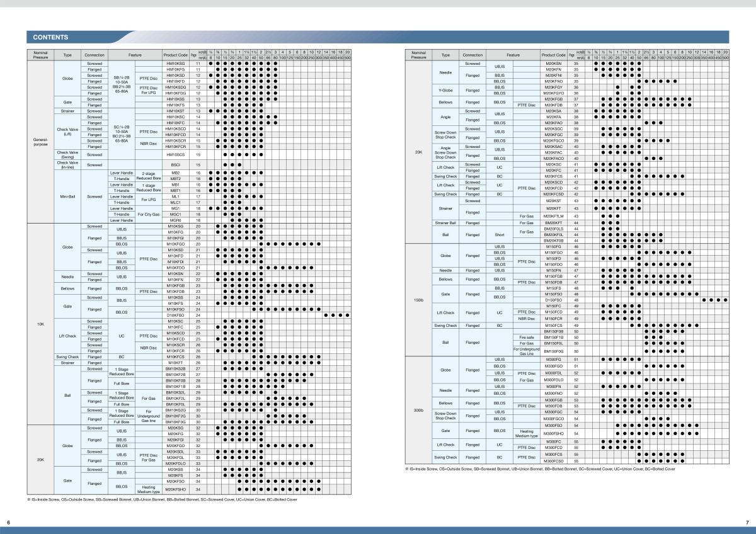Click the Y-Globe type cell
The height and width of the screenshot is (534, 756).
click(x=445, y=90)
